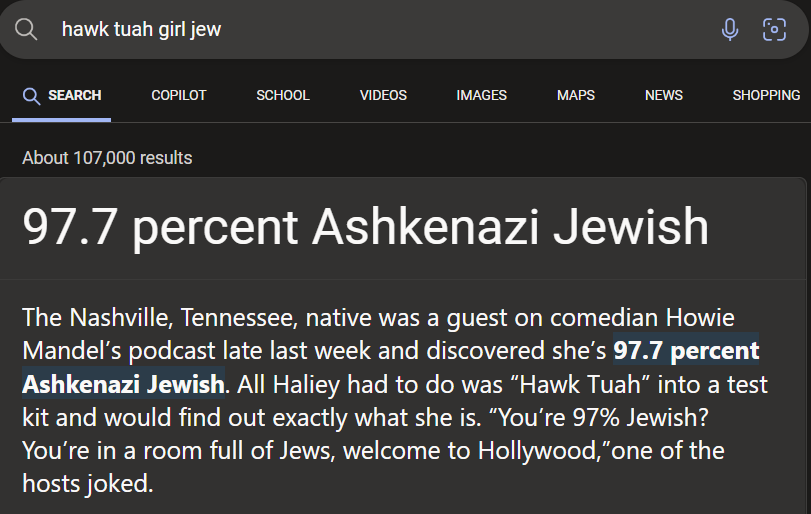Viewport: 811px width, 514px height.
Task: Switch to the VIDEOS tab
Action: pos(383,96)
